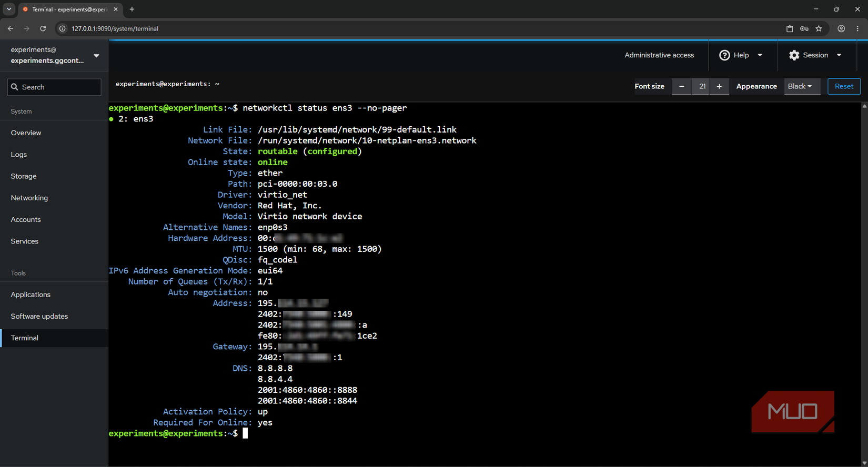Click the networkctl status ens3 command text
868x467 pixels.
pyautogui.click(x=325, y=108)
